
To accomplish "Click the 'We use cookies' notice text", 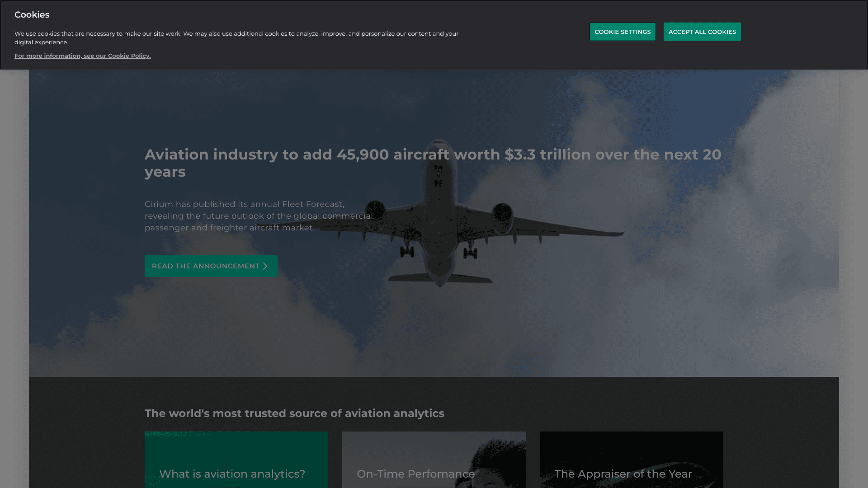I will tap(236, 38).
